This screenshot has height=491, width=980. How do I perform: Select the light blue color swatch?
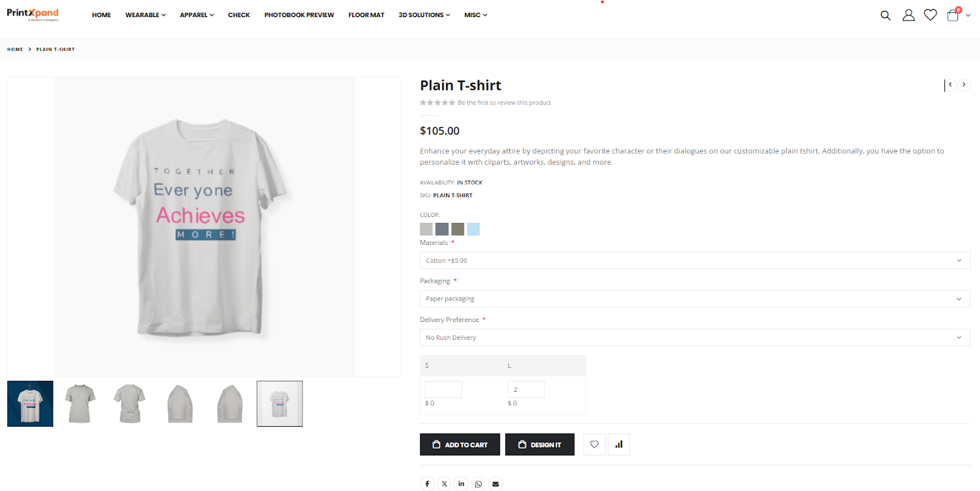coord(473,229)
